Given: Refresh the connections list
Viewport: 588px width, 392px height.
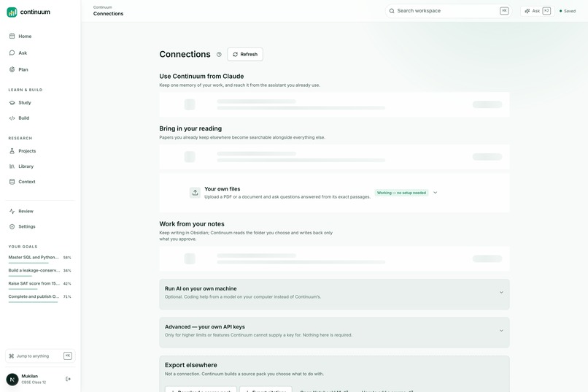Looking at the screenshot, I should pyautogui.click(x=245, y=55).
